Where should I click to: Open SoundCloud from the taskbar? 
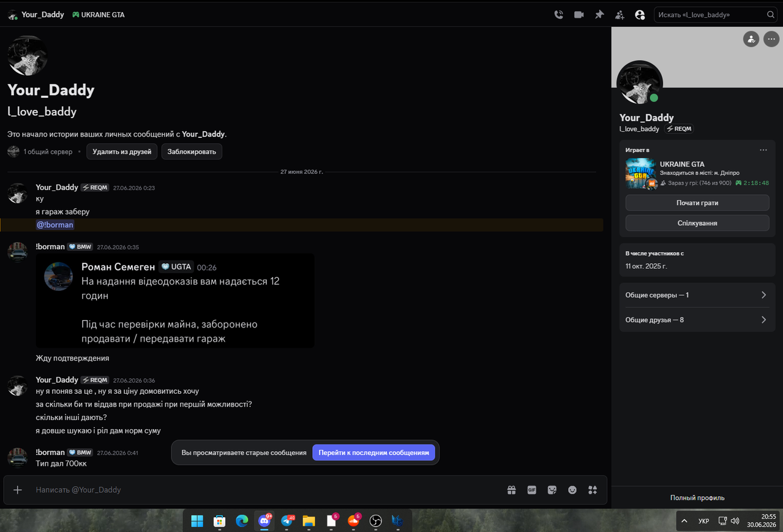click(x=353, y=521)
